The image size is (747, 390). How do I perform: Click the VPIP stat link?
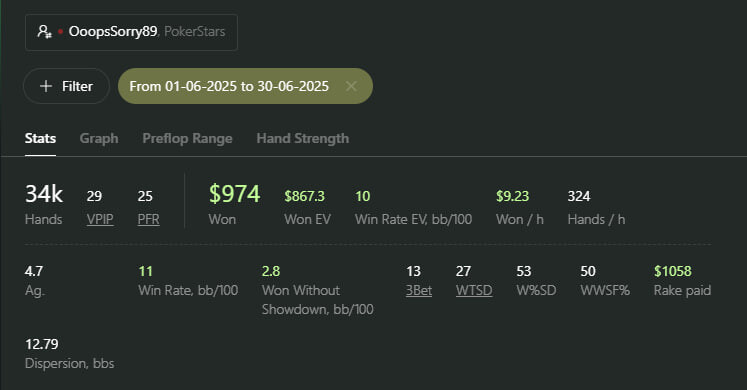click(100, 220)
